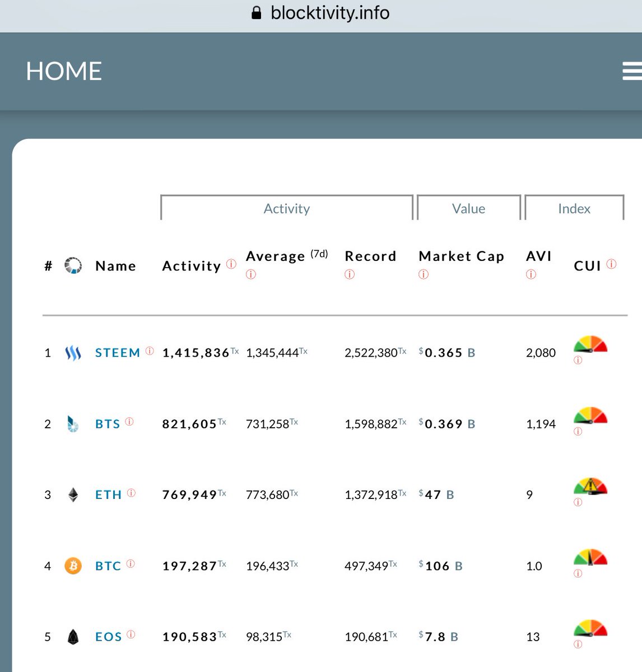642x672 pixels.
Task: Click the info icon beside Activity header
Action: point(231,264)
